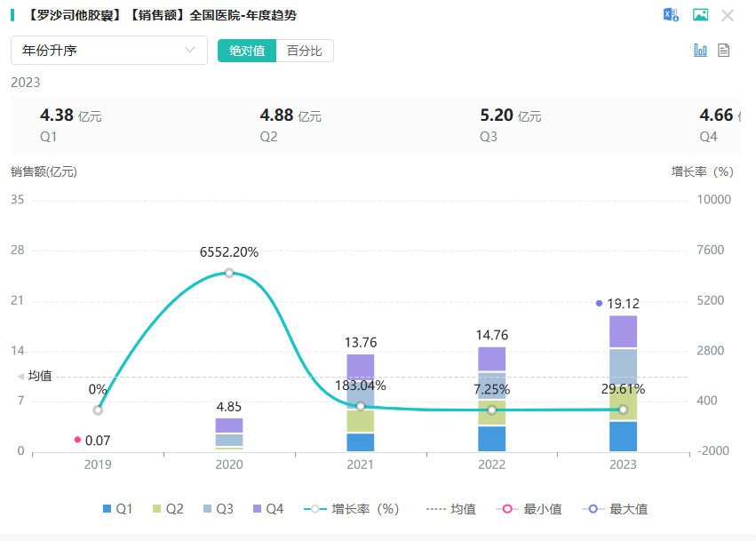
Task: Click the 均值 axis marker arrow
Action: click(x=21, y=377)
